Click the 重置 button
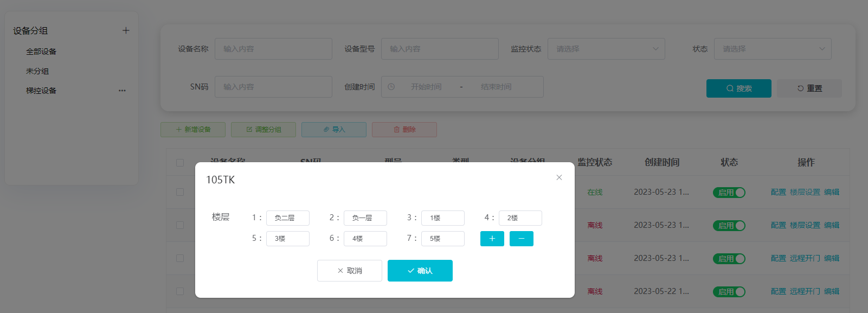The height and width of the screenshot is (313, 868). (809, 88)
